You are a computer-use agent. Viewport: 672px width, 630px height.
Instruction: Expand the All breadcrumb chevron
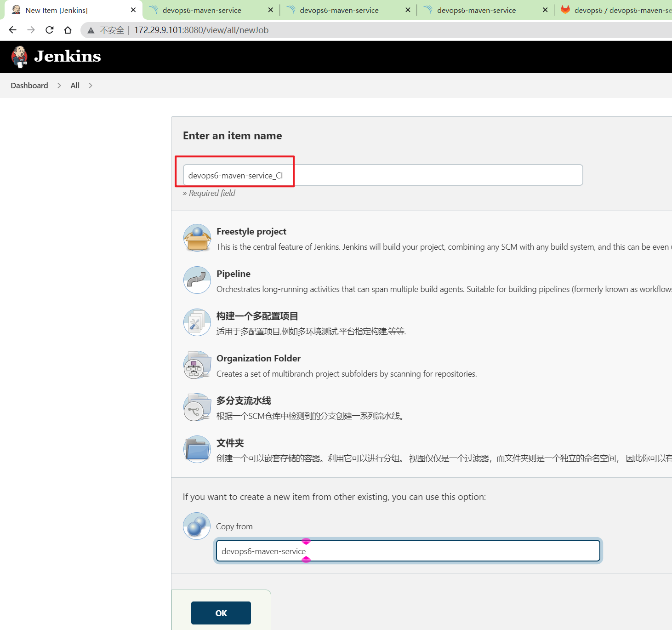point(91,86)
